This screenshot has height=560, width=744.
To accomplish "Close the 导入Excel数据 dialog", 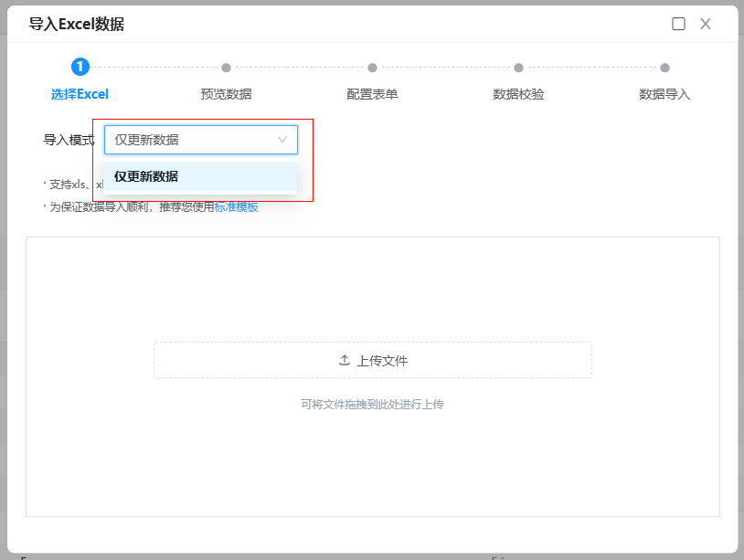I will pyautogui.click(x=706, y=24).
